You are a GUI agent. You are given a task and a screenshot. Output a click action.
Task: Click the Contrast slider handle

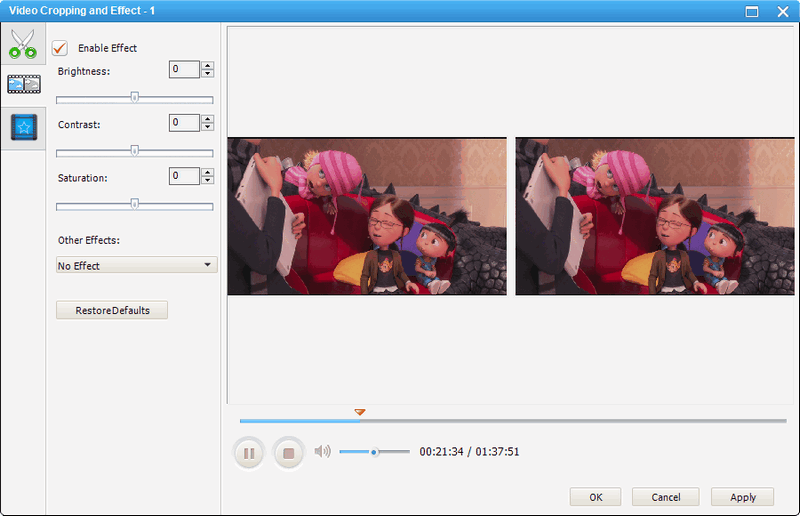134,151
